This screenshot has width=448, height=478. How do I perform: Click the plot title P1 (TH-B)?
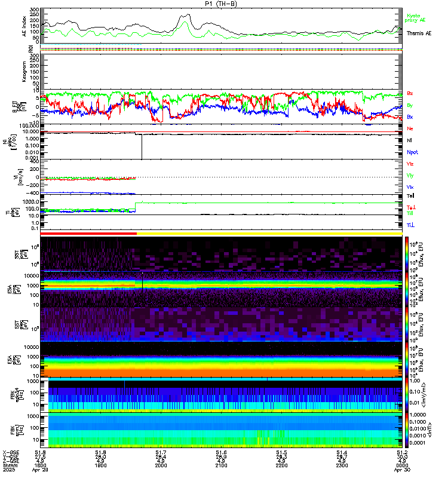220,4
